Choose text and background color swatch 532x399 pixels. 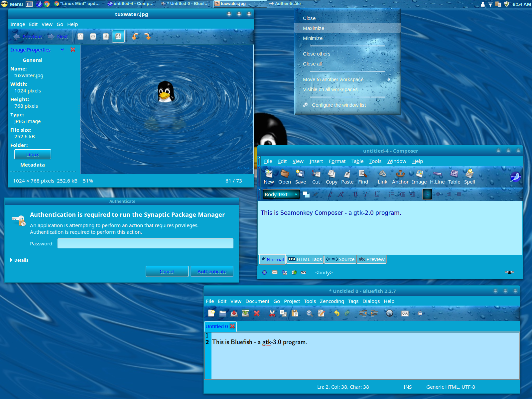point(306,195)
